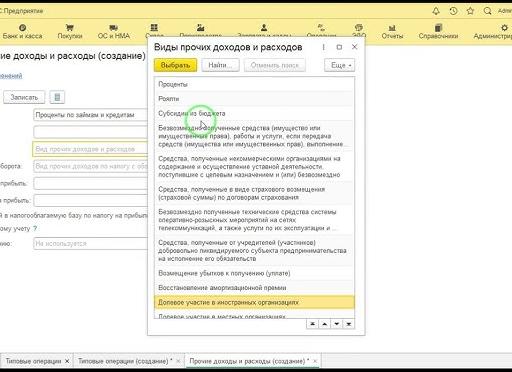Select the Безвозмездно полученные средства (имущество) row
Image resolution: width=512 pixels, height=372 pixels.
click(x=254, y=136)
